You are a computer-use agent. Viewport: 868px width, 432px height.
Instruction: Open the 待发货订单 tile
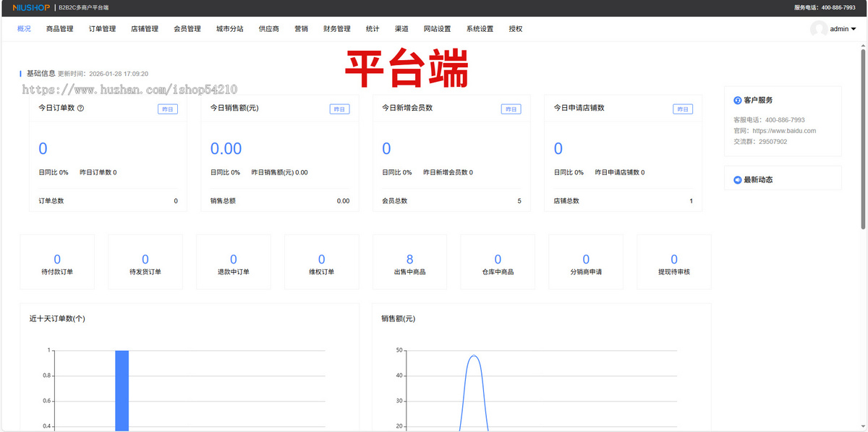point(145,261)
